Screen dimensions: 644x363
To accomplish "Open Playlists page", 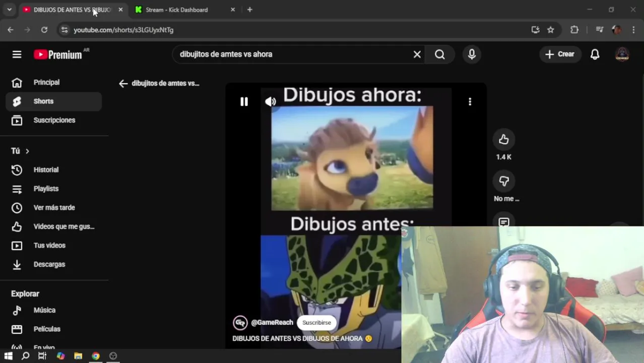I will tap(54, 189).
